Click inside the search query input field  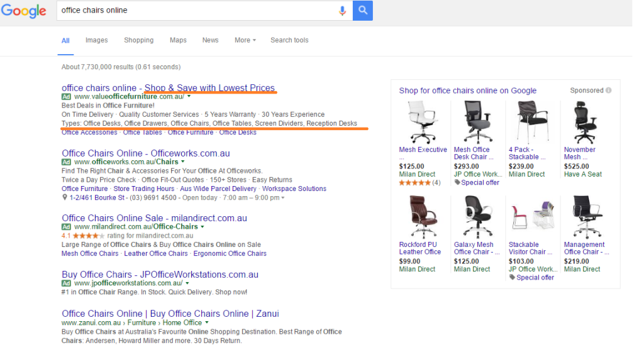[x=195, y=11]
